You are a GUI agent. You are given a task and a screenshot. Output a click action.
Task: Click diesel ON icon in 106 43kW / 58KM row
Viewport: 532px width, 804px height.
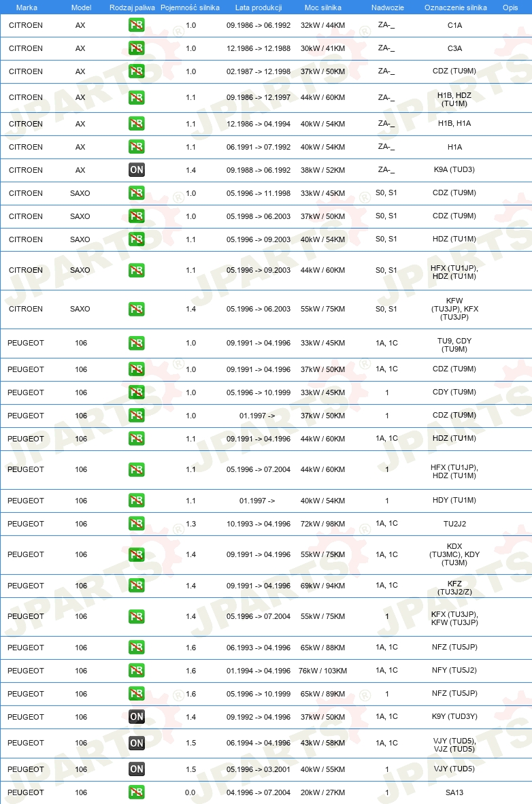pyautogui.click(x=137, y=743)
